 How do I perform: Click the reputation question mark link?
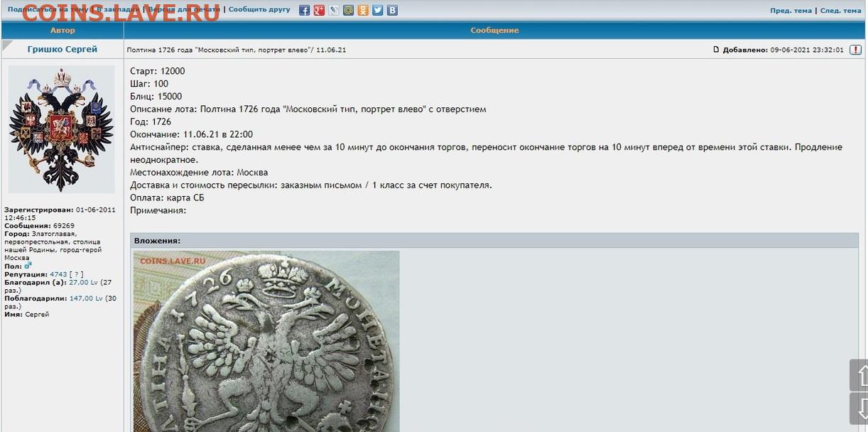coord(76,274)
